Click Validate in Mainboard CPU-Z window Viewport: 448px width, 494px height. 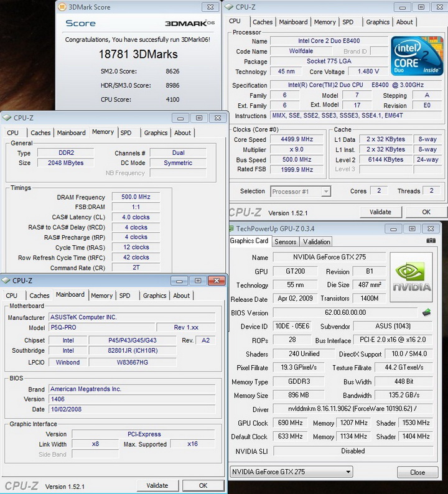(157, 485)
